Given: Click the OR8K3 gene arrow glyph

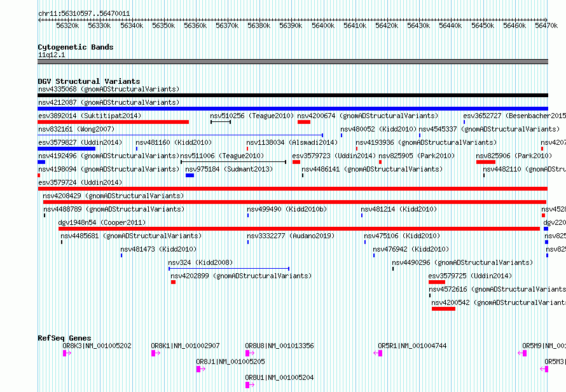Looking at the screenshot, I should tap(67, 353).
